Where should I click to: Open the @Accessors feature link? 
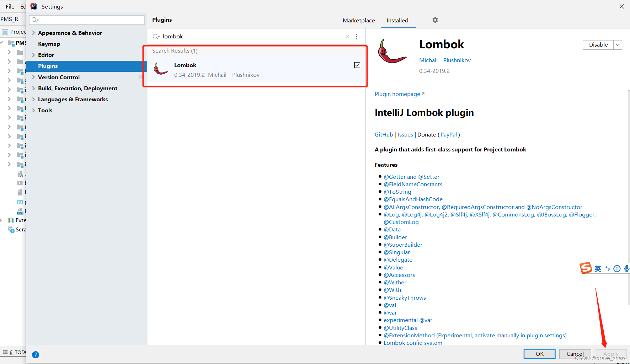tap(399, 275)
